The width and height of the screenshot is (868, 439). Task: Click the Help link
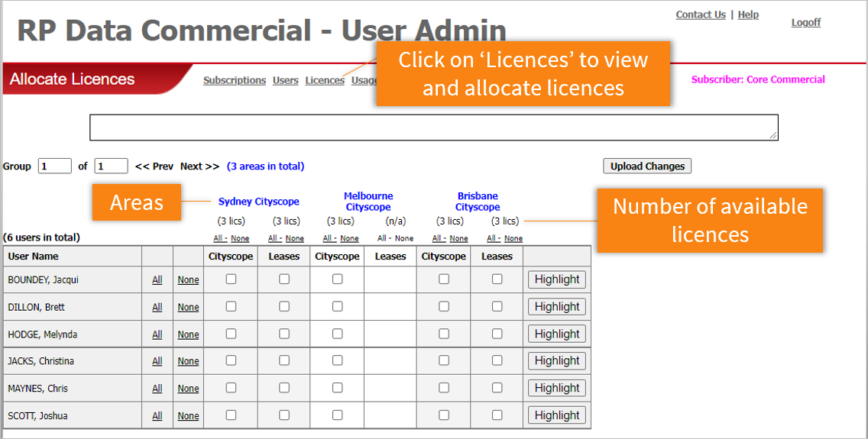[749, 15]
